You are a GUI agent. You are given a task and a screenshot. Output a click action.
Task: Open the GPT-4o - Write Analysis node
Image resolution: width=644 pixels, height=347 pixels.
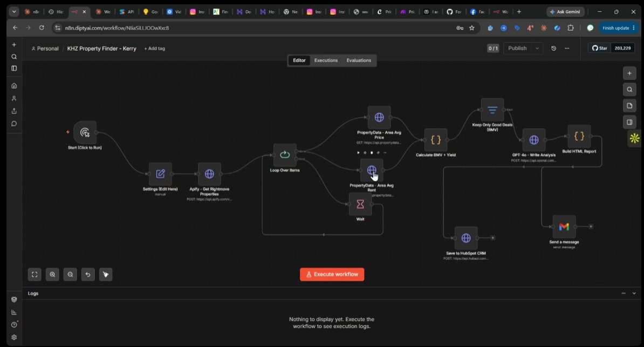tap(534, 140)
